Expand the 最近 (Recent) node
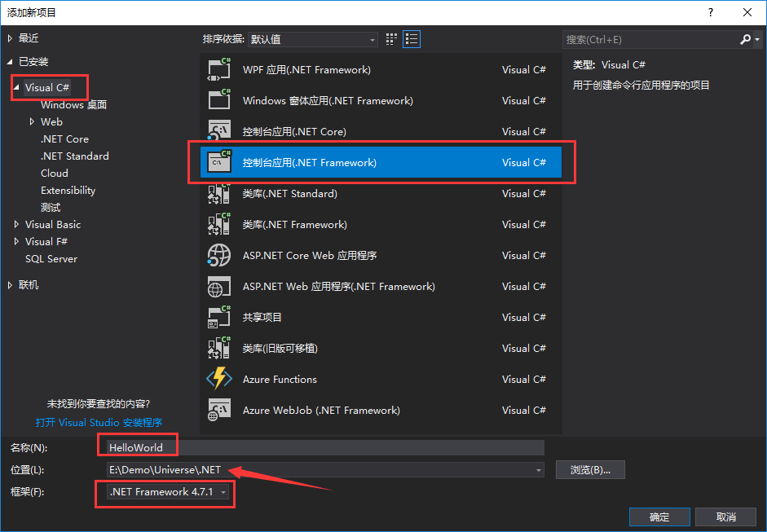 [x=11, y=38]
